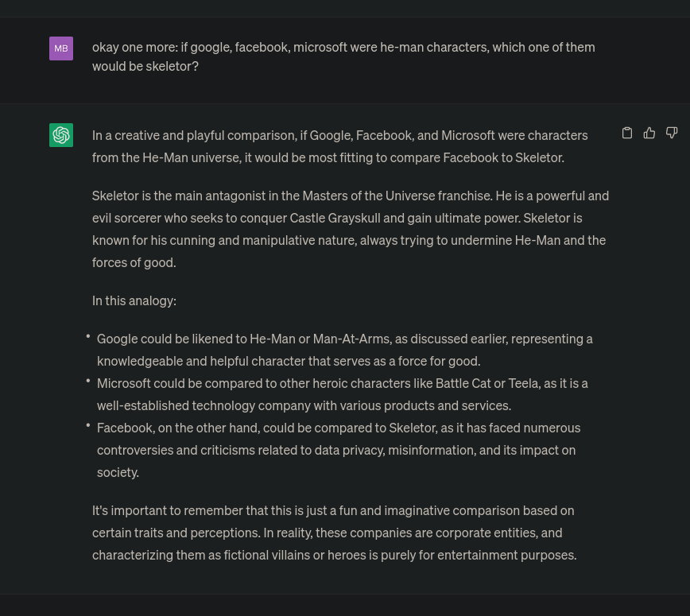Click the paragraph starting "In a creative and playful"
This screenshot has width=690, height=616.
[x=340, y=146]
